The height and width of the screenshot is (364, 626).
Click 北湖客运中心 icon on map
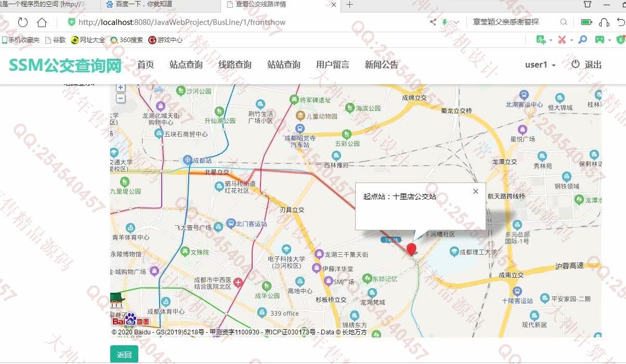[524, 95]
